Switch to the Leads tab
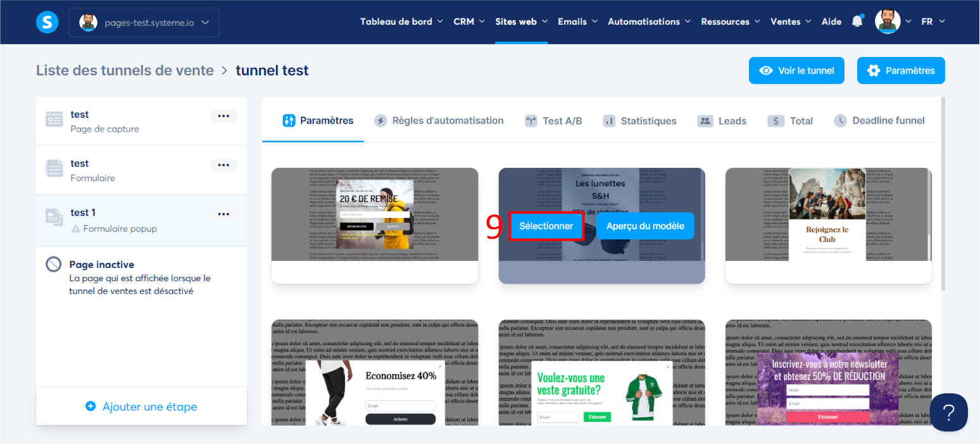This screenshot has width=980, height=444. (x=722, y=121)
